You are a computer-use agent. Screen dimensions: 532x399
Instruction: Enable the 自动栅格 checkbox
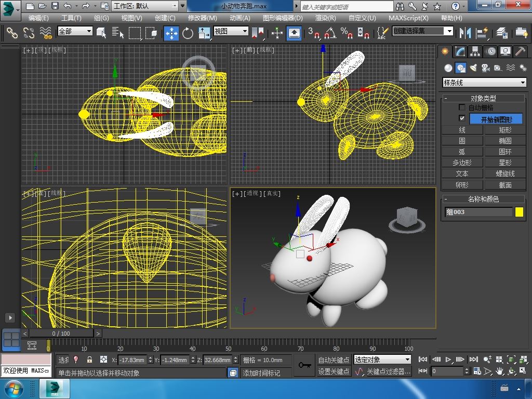point(462,108)
